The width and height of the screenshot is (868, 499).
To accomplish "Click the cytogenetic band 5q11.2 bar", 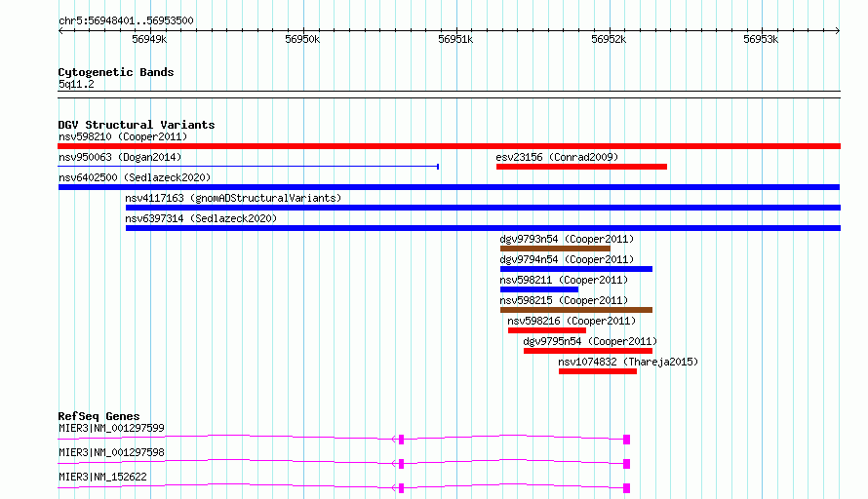I will pos(449,95).
